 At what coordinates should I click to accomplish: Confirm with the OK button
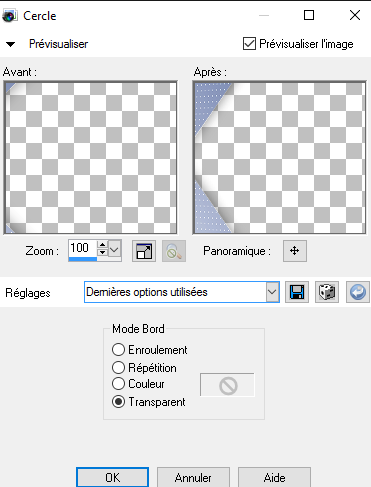[x=112, y=478]
